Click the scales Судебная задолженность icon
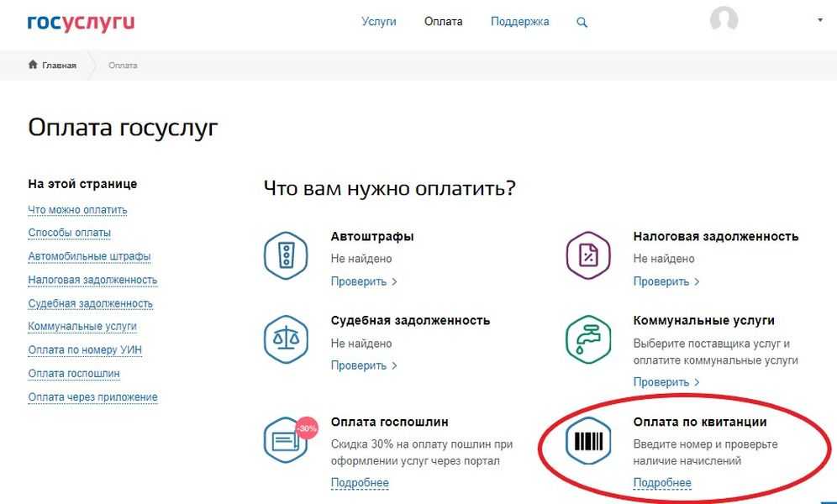The image size is (837, 504). pyautogui.click(x=286, y=338)
